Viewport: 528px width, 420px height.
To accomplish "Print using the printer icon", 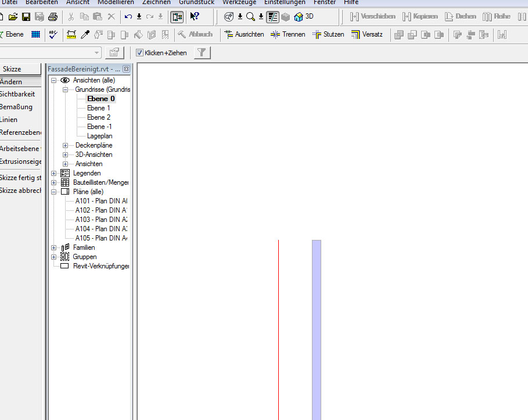I will click(x=53, y=16).
